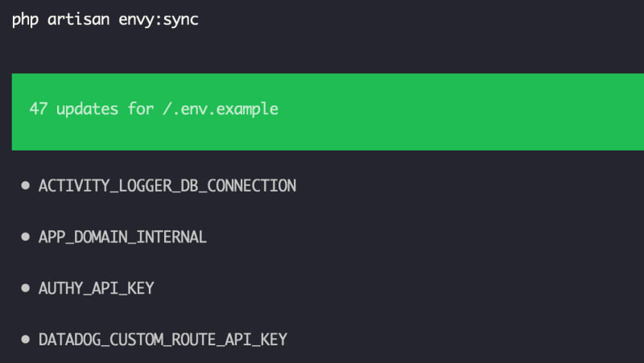
Task: Click the word "for" in the banner
Action: tap(140, 109)
